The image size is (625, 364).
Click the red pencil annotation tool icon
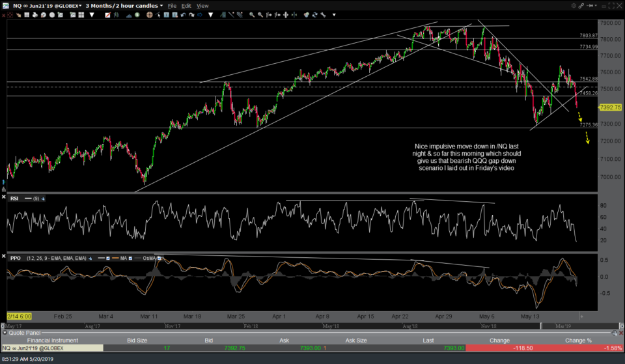pyautogui.click(x=107, y=15)
